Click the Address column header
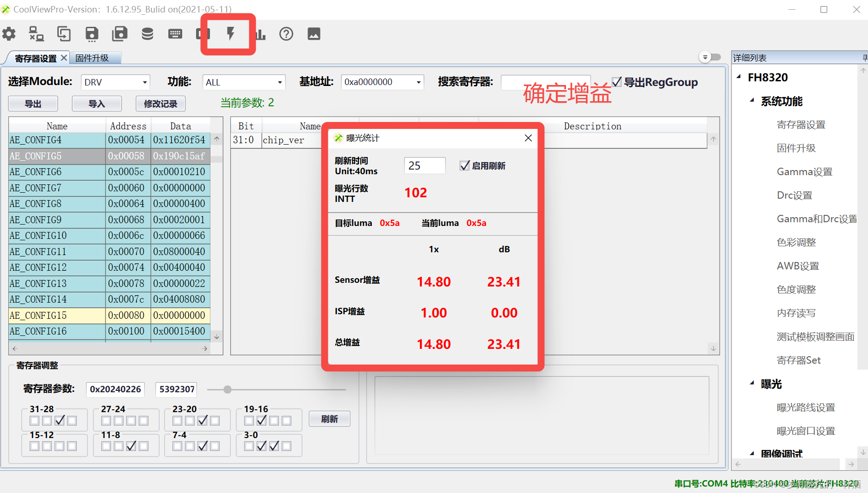The height and width of the screenshot is (493, 868). coord(128,126)
